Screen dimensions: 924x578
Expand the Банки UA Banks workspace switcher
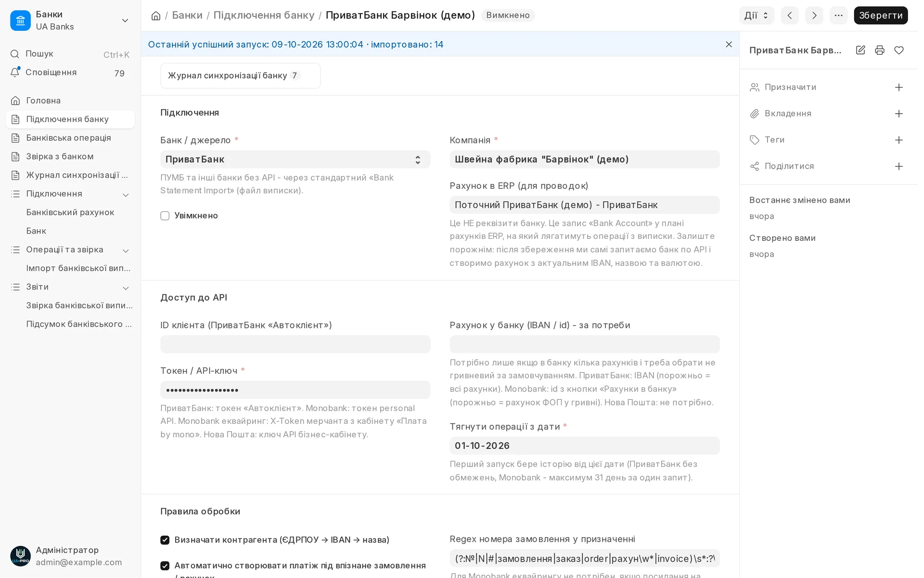tap(126, 20)
